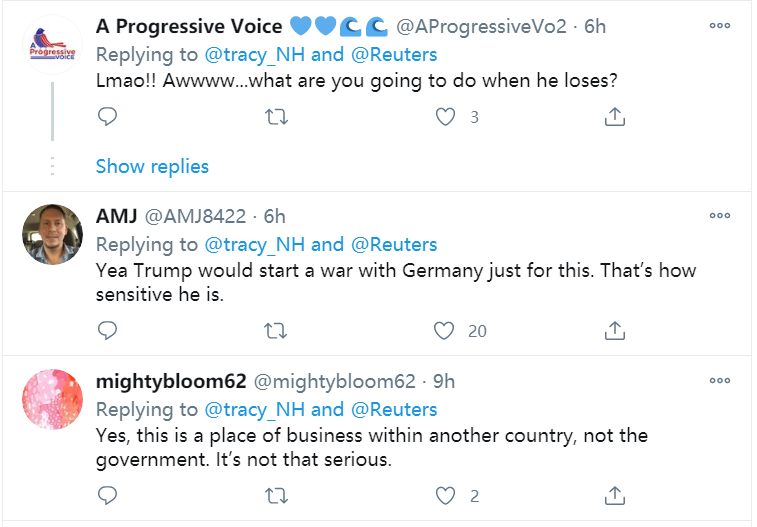Open AMJ's profile picture
Viewport: 757px width, 527px height.
tap(52, 234)
